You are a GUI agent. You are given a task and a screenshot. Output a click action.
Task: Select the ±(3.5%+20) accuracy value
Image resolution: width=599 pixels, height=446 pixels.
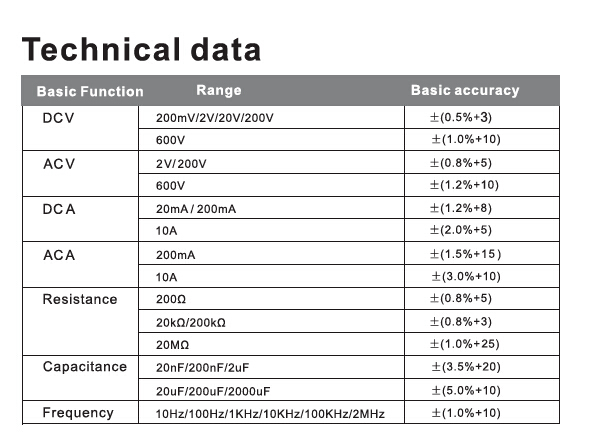click(x=466, y=367)
